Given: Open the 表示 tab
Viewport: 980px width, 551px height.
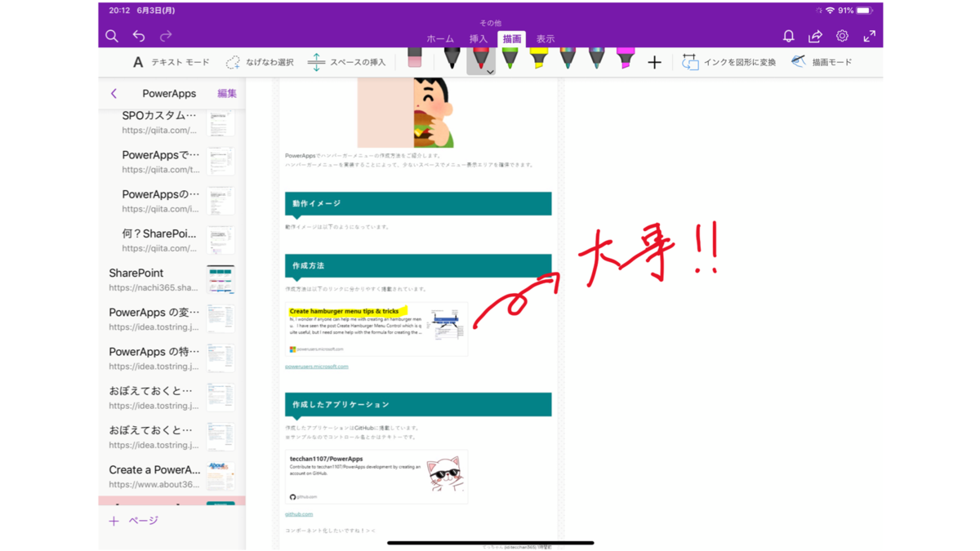Looking at the screenshot, I should pos(546,39).
